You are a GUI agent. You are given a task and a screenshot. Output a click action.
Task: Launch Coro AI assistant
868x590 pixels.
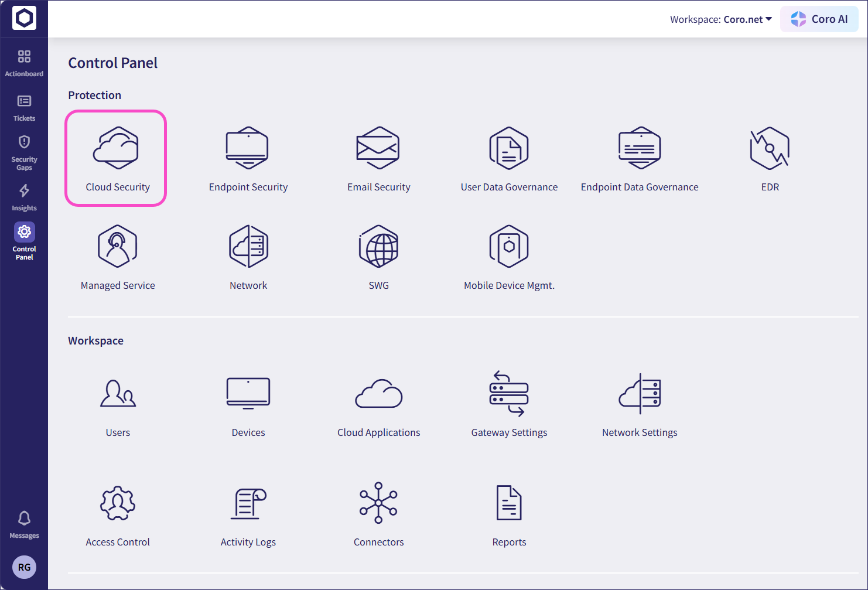pyautogui.click(x=819, y=19)
